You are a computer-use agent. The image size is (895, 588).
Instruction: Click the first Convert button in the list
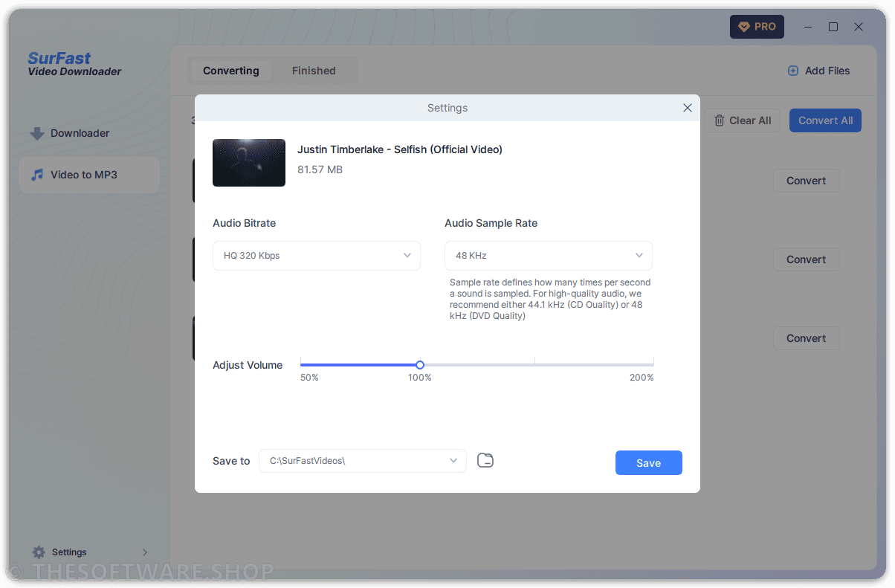pyautogui.click(x=807, y=181)
